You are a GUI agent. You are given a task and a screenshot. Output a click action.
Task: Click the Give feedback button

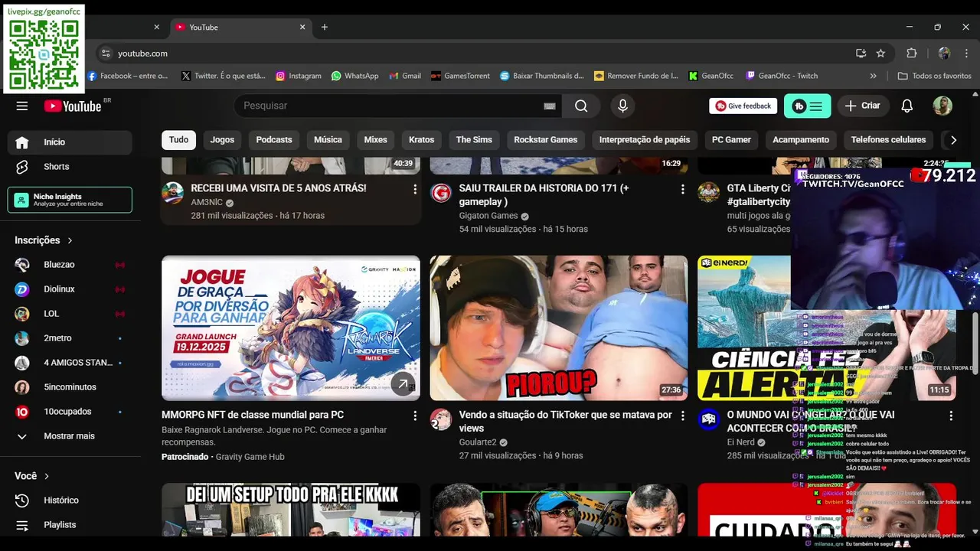pyautogui.click(x=743, y=106)
